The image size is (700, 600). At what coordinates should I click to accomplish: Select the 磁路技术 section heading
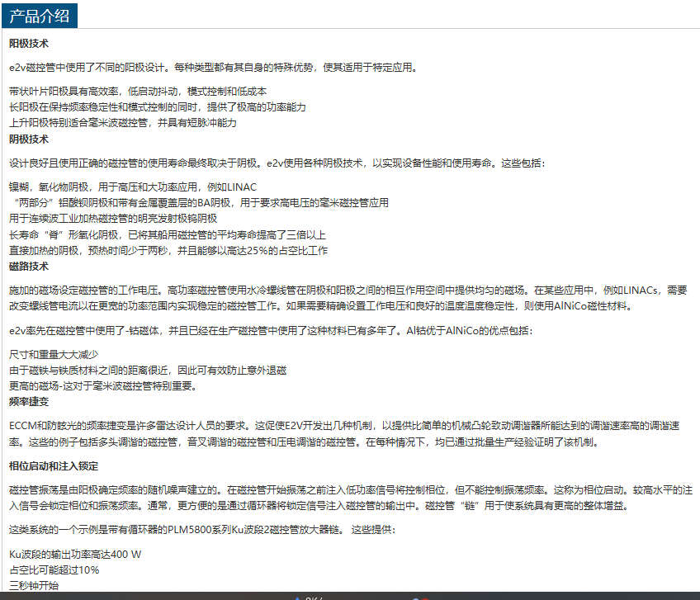coord(29,266)
